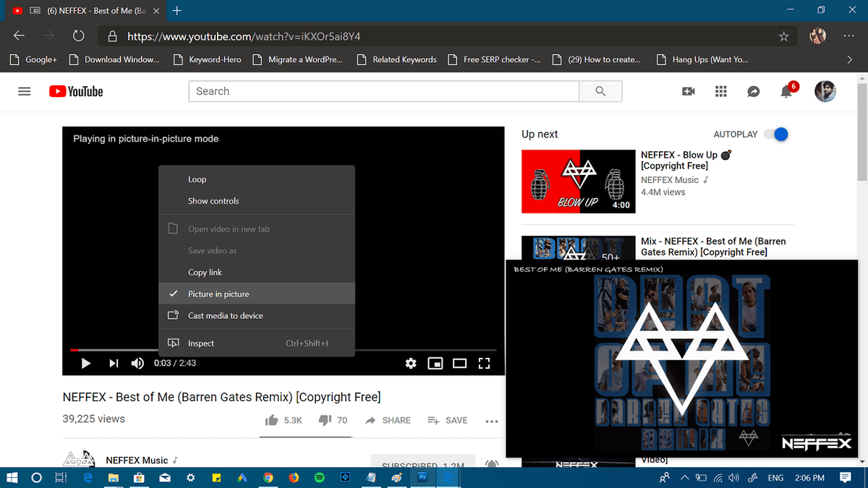This screenshot has width=868, height=488.
Task: Open YouTube notifications bell
Action: click(x=786, y=91)
